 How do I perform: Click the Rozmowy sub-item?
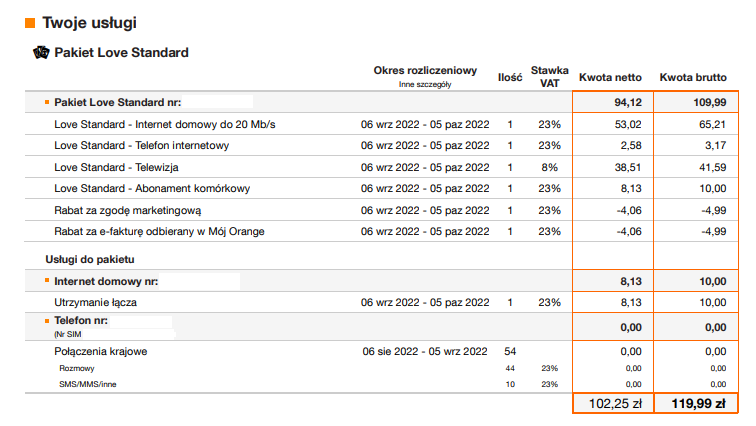[x=75, y=368]
